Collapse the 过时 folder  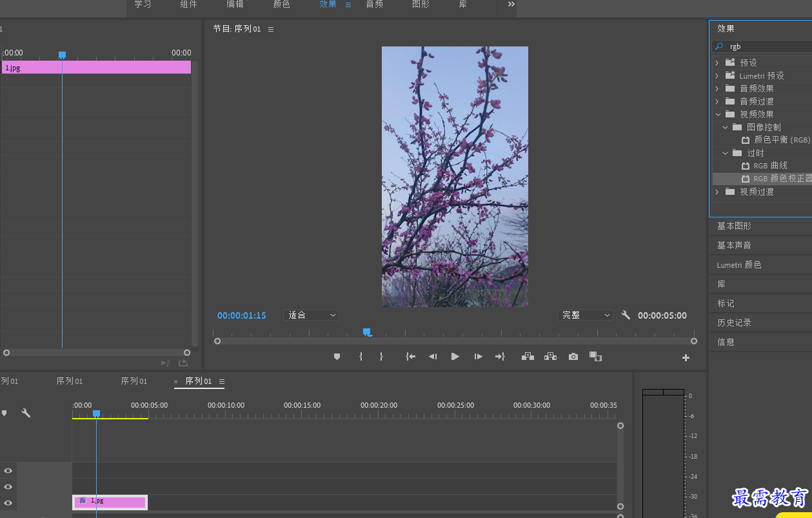click(x=725, y=153)
